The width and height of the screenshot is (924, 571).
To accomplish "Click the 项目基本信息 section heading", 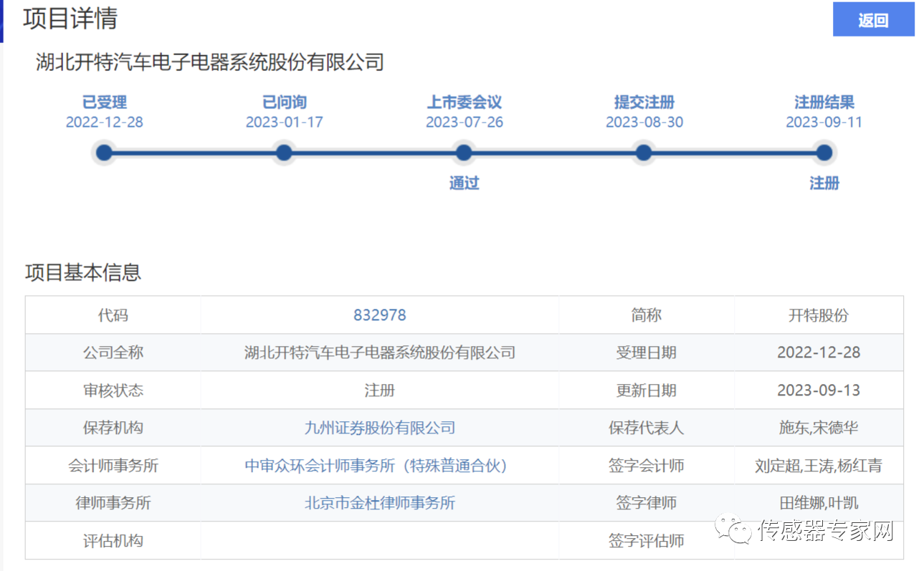I will pos(83,272).
